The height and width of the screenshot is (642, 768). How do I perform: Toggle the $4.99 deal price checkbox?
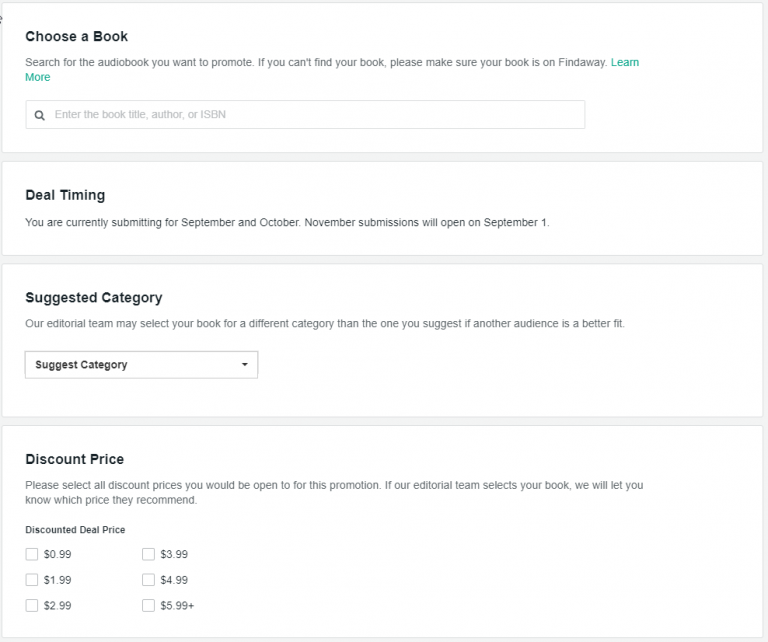tap(148, 580)
